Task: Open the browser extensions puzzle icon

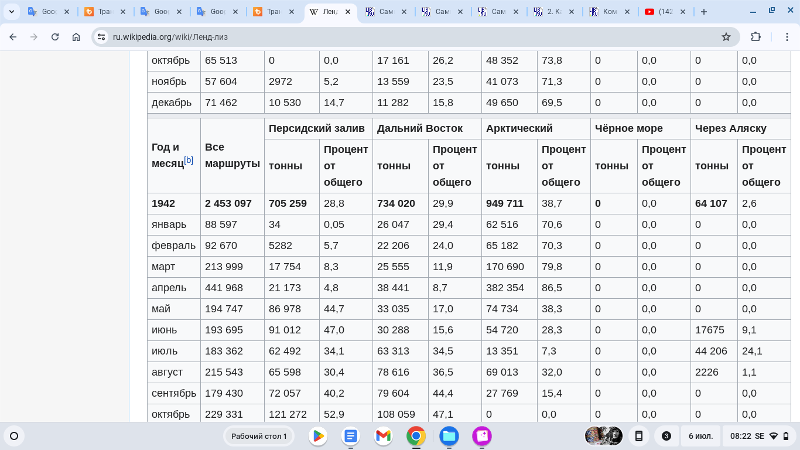Action: click(755, 36)
